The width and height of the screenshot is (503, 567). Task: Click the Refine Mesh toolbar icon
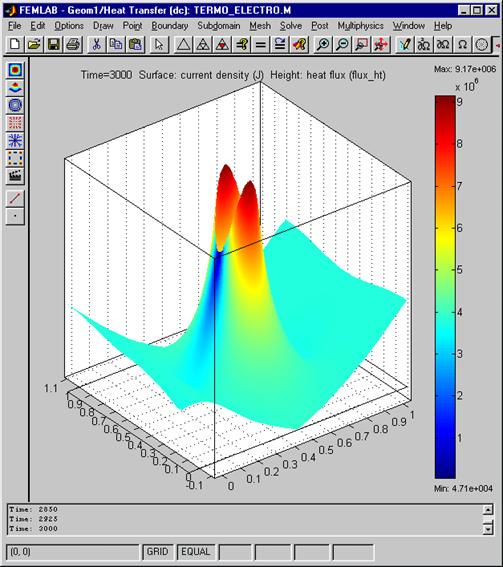click(x=203, y=45)
